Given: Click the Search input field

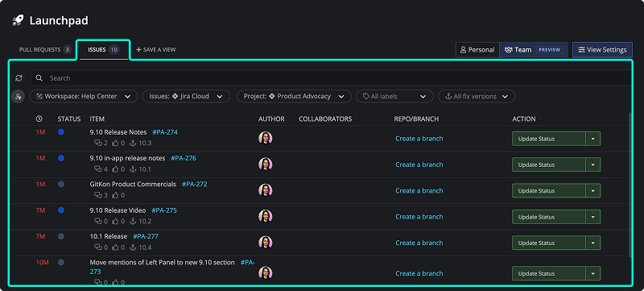Looking at the screenshot, I should [x=331, y=78].
